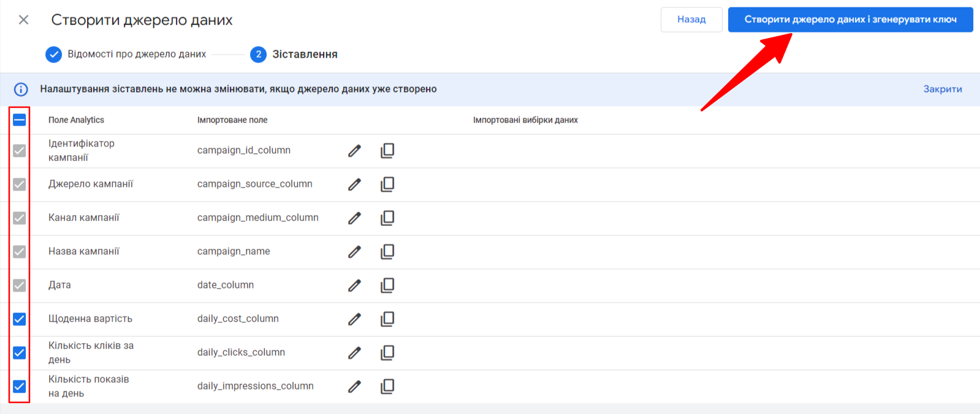Screen dimensions: 980x414
Task: Click the Щоденна вартість field label
Action: coord(91,319)
